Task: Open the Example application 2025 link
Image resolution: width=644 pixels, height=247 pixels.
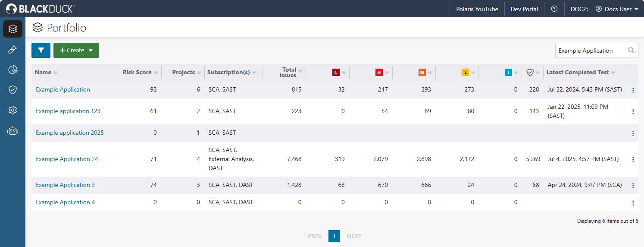Action: click(69, 133)
